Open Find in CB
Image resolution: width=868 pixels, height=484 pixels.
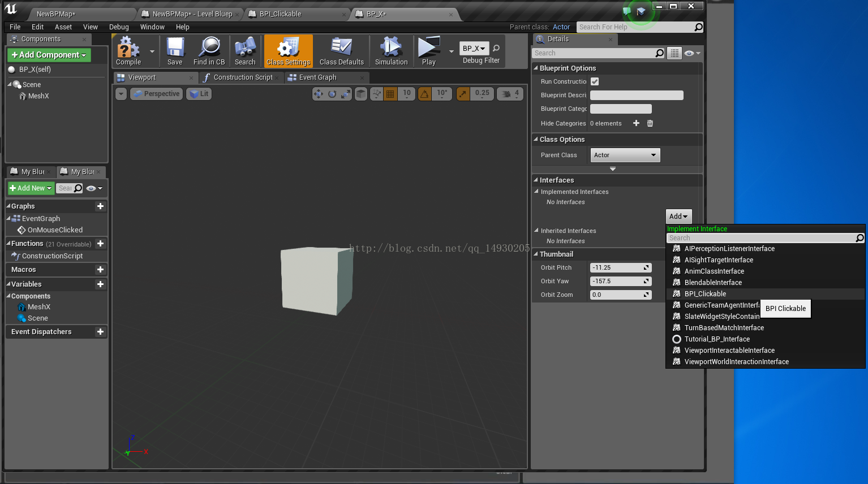click(x=209, y=51)
